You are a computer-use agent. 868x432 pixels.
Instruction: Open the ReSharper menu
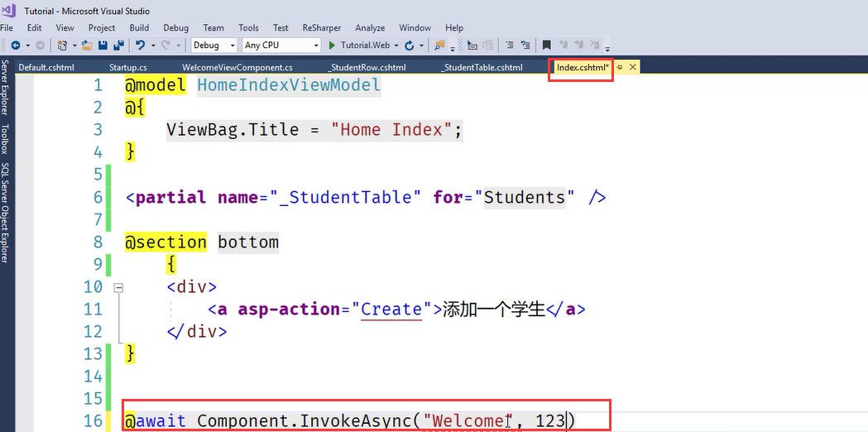[x=322, y=27]
